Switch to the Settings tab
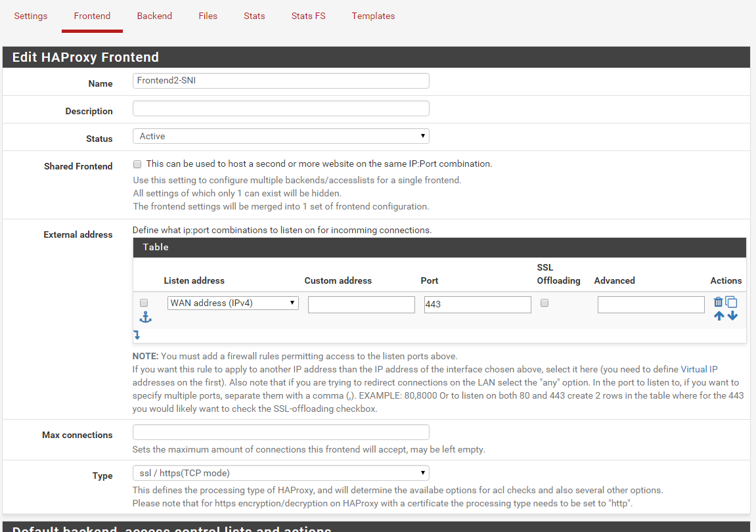 pos(31,16)
